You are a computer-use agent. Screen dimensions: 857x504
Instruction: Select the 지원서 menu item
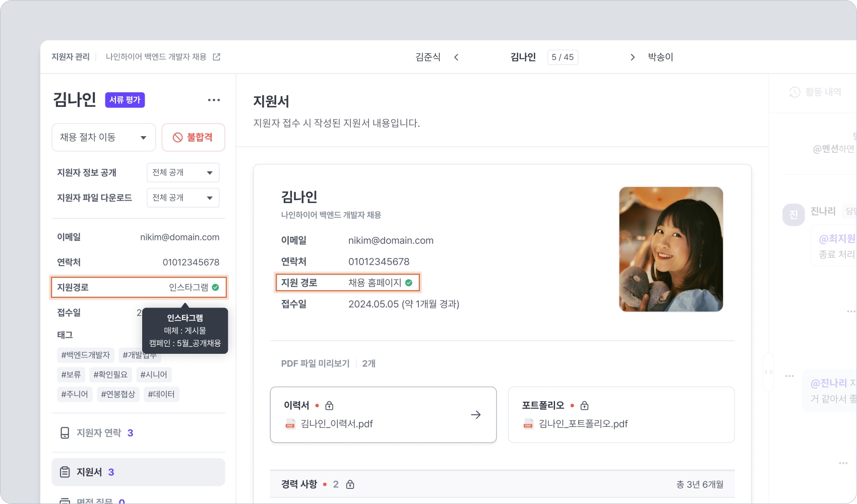[x=138, y=472]
